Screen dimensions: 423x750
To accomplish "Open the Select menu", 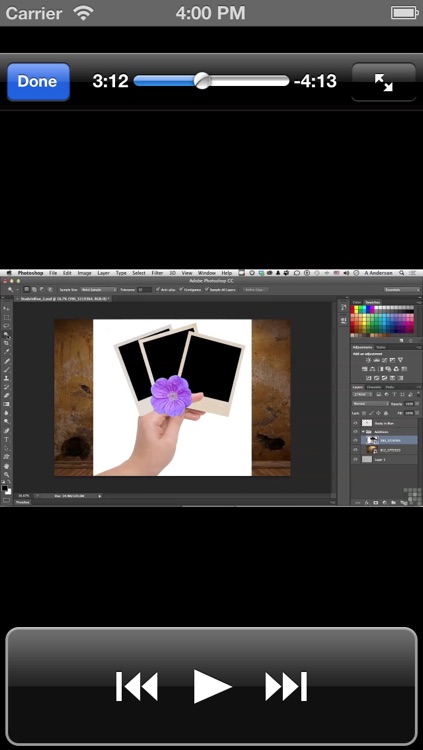I will (139, 273).
